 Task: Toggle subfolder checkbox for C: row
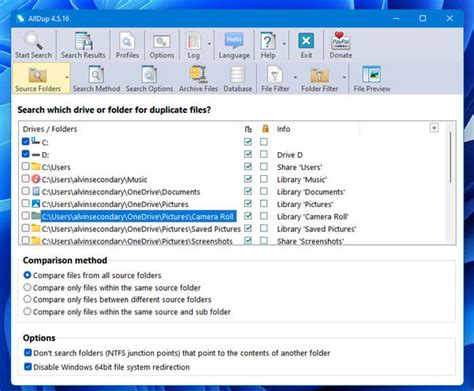(248, 142)
